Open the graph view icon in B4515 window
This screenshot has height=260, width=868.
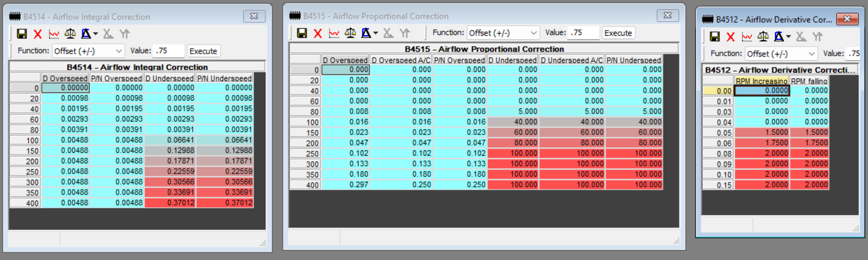[334, 33]
